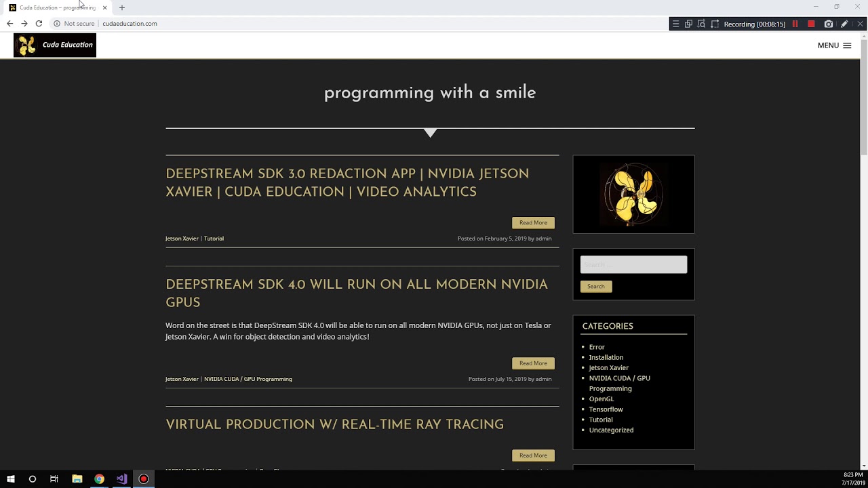Image resolution: width=868 pixels, height=488 pixels.
Task: Open Tutorial tag under DeepStream 3.0 post
Action: pyautogui.click(x=214, y=239)
